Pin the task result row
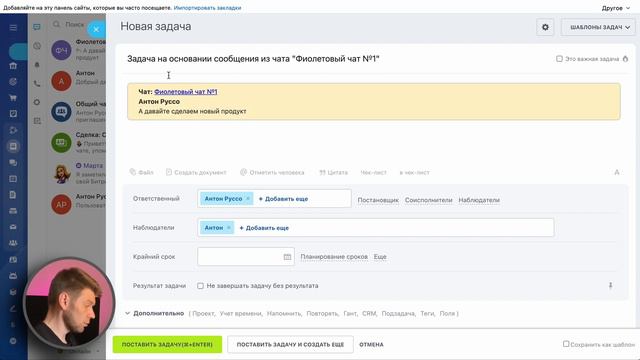The width and height of the screenshot is (640, 360). click(x=611, y=285)
